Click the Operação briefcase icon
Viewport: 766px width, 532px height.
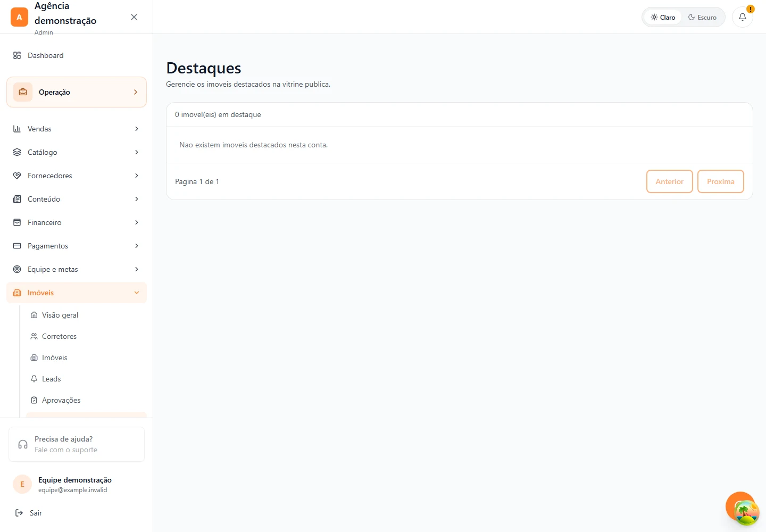pyautogui.click(x=23, y=92)
